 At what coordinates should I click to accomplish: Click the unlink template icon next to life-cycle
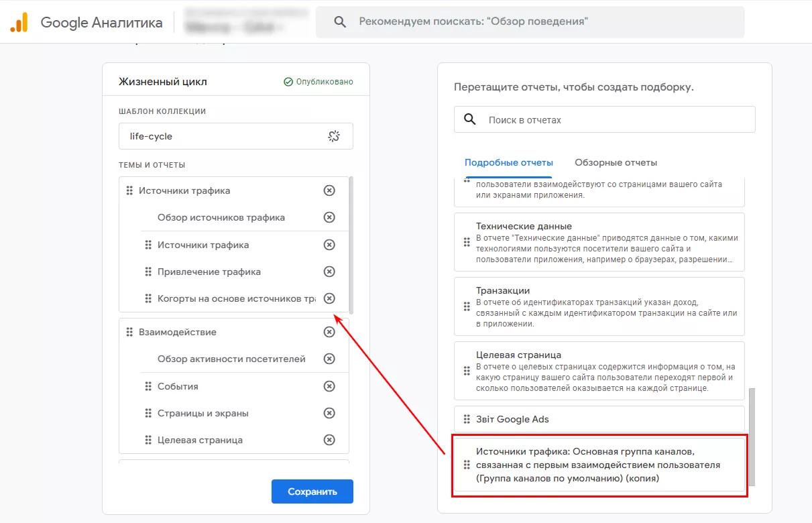334,136
